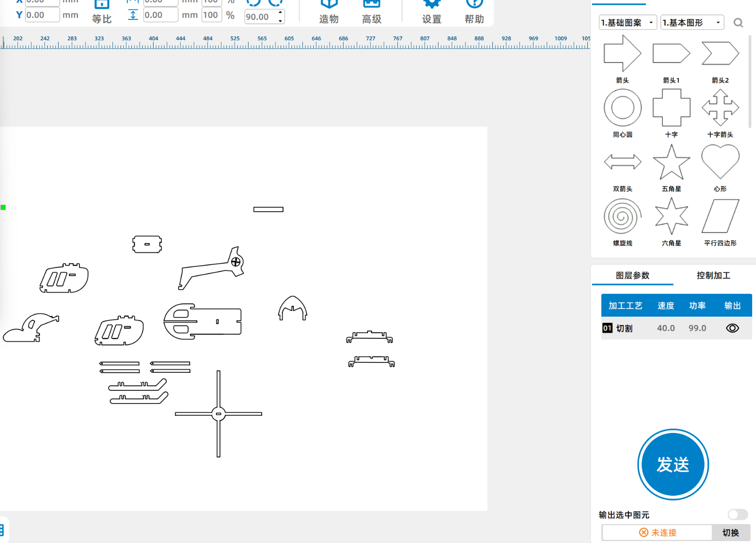The image size is (756, 543).
Task: Select the 心形 heart shape
Action: pos(720,162)
